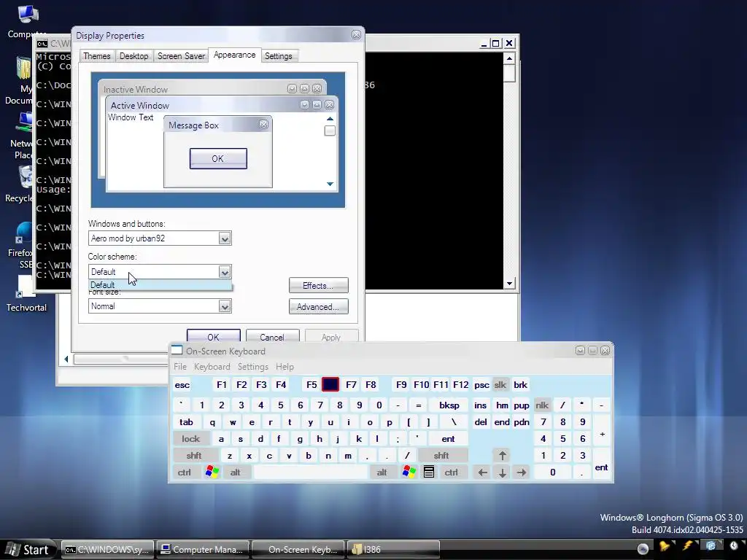Click the down arrow key on On-Screen Keyboard

click(x=502, y=472)
